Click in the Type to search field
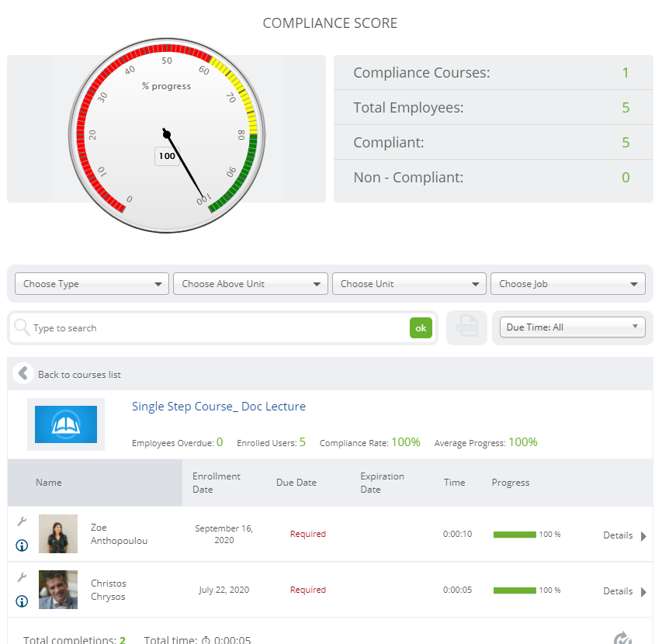 (220, 328)
